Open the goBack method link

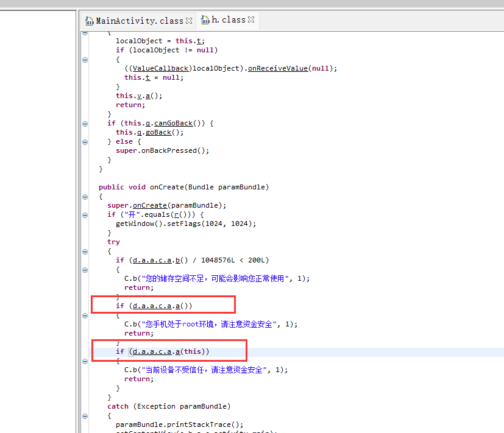pos(158,132)
